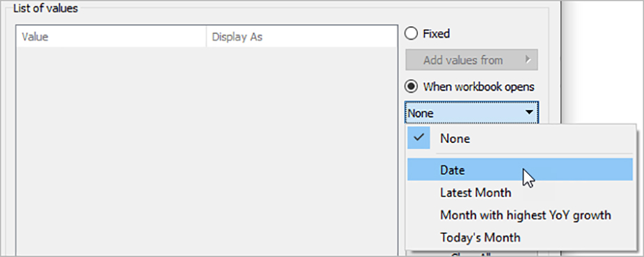Select the Fixed radio button
The height and width of the screenshot is (257, 644).
(411, 33)
